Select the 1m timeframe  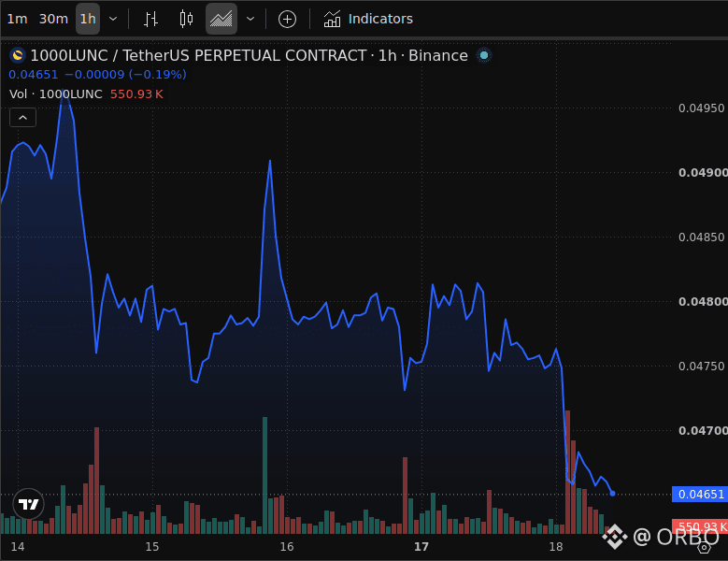(x=17, y=19)
